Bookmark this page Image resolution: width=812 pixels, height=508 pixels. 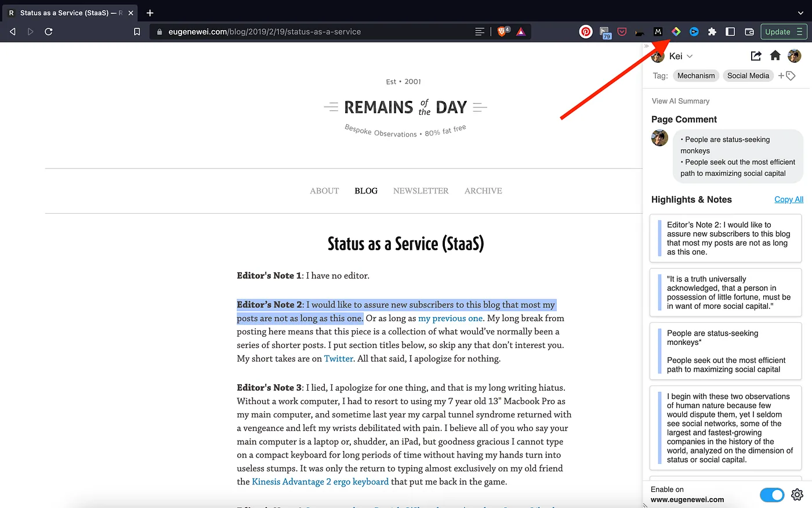tap(137, 32)
